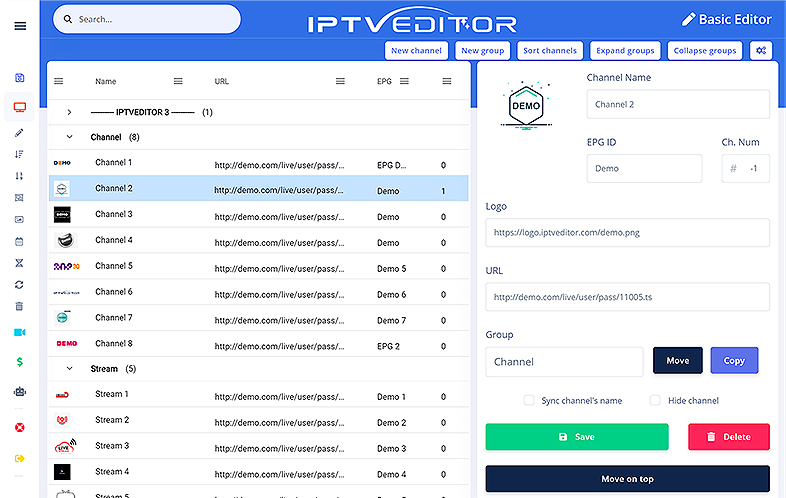
Task: Click the sort-descending sidebar icon
Action: click(x=19, y=154)
